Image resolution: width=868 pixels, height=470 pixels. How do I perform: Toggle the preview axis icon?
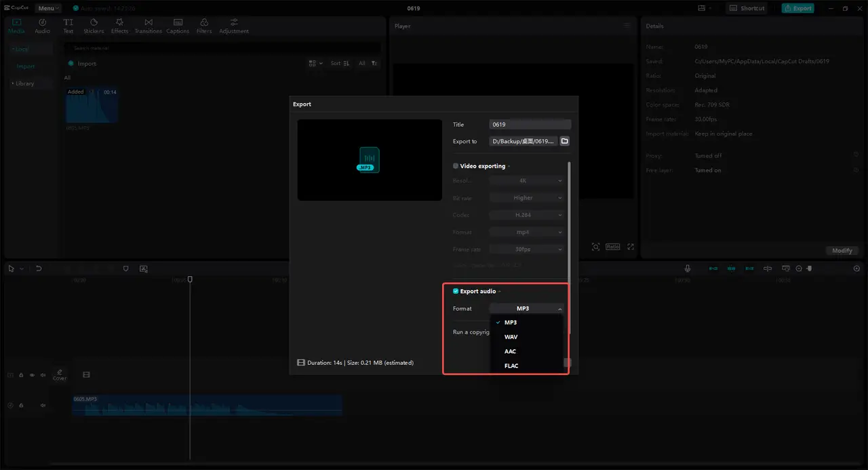pos(767,269)
